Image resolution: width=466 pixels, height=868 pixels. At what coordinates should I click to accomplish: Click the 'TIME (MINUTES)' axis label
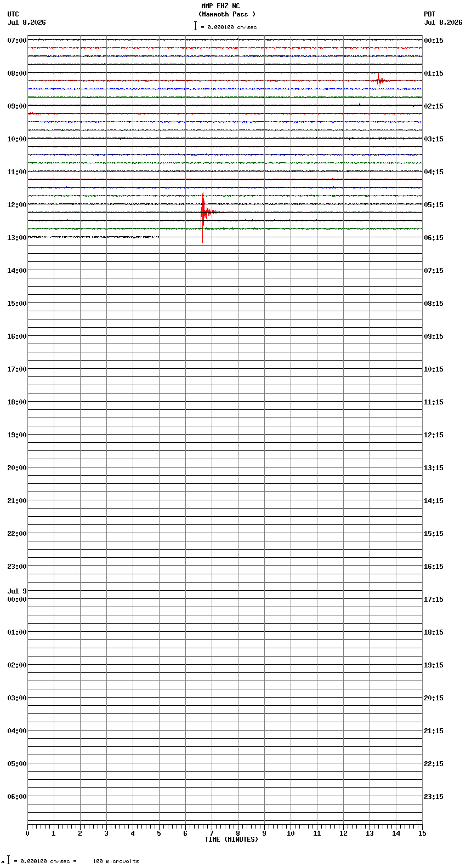231,840
